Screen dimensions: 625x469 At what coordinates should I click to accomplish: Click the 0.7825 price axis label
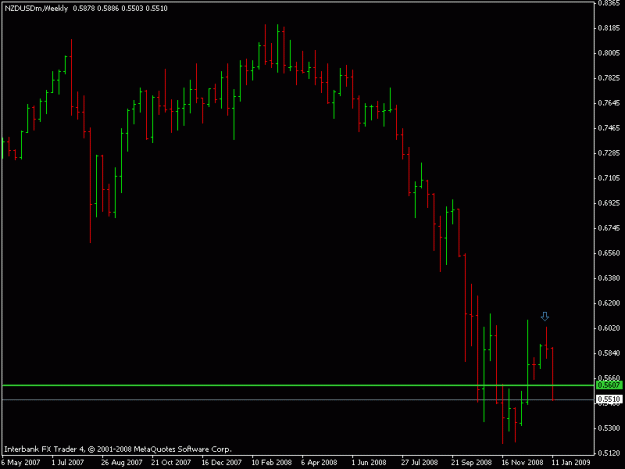(x=609, y=78)
